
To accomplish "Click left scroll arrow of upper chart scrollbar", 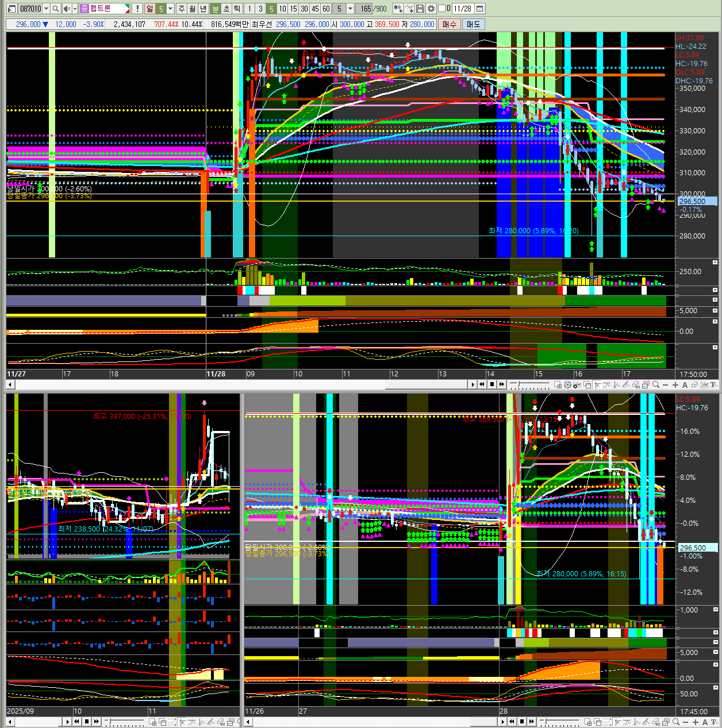I will pos(10,385).
